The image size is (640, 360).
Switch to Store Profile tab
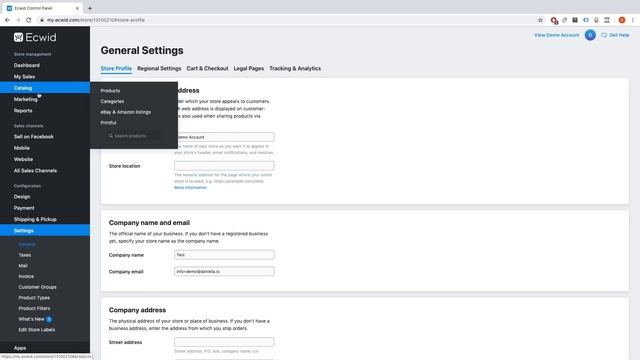coord(116,69)
